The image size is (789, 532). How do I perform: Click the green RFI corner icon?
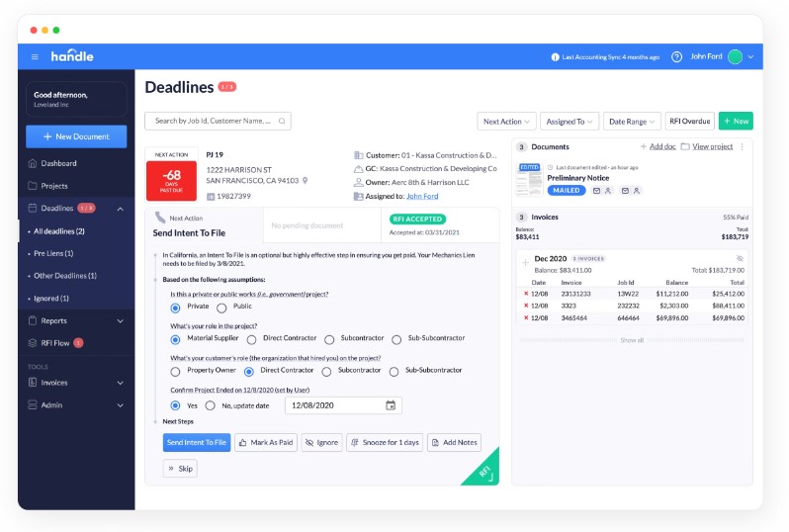click(x=485, y=472)
